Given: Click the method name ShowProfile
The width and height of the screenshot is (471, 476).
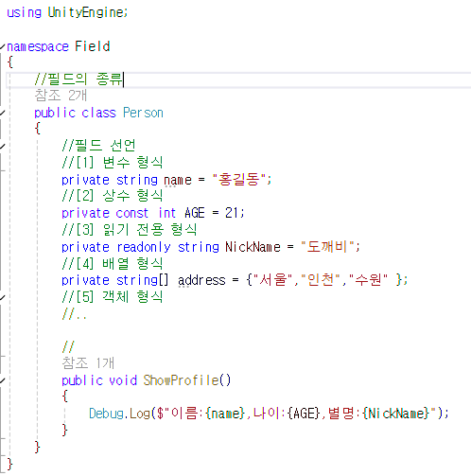Looking at the screenshot, I should click(181, 380).
